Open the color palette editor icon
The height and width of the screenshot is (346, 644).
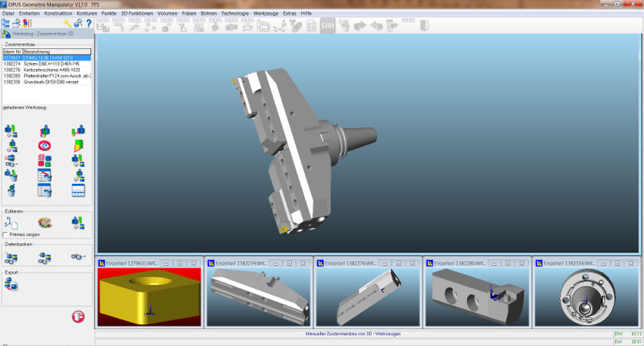44,222
